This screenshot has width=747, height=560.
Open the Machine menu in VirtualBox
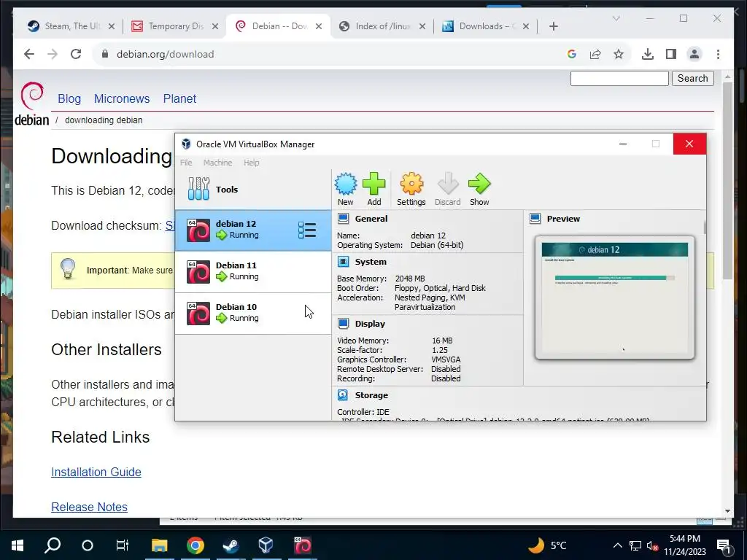[217, 163]
